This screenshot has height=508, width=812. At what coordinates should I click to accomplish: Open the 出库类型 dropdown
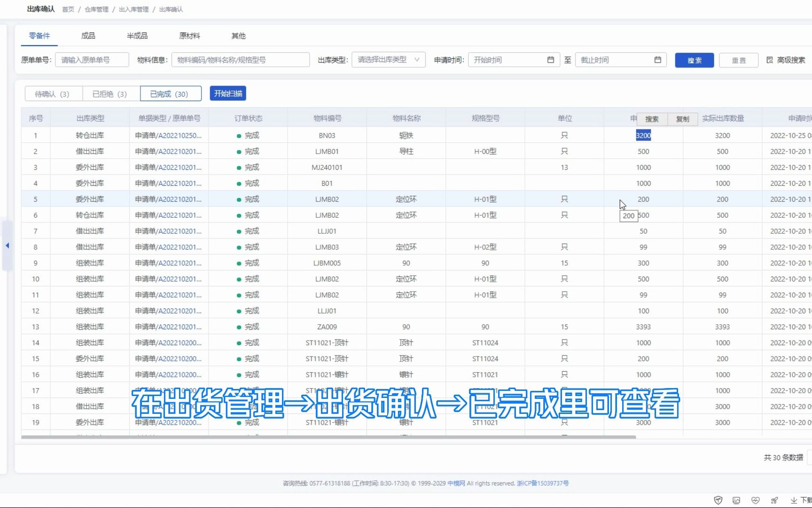click(389, 60)
